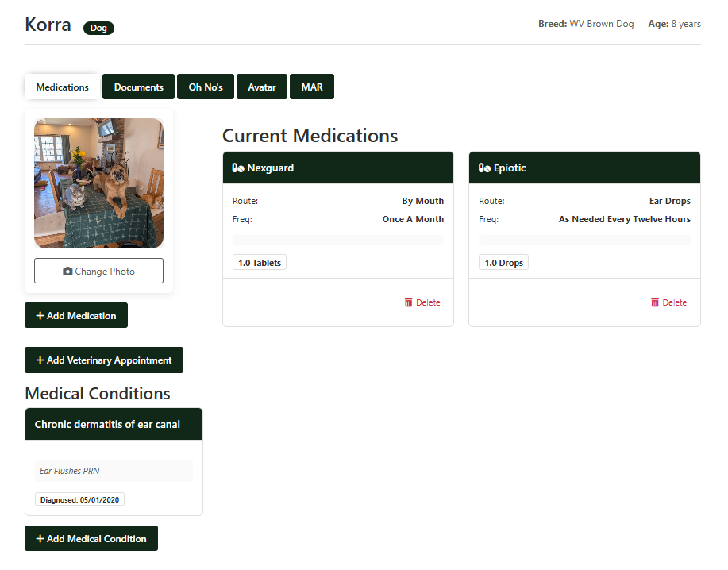Click the Nexguard card header
The height and width of the screenshot is (570, 728).
pos(338,168)
